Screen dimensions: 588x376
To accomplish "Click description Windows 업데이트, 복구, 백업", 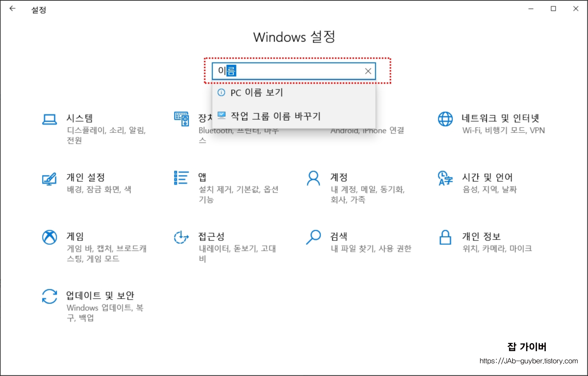I will 105,313.
